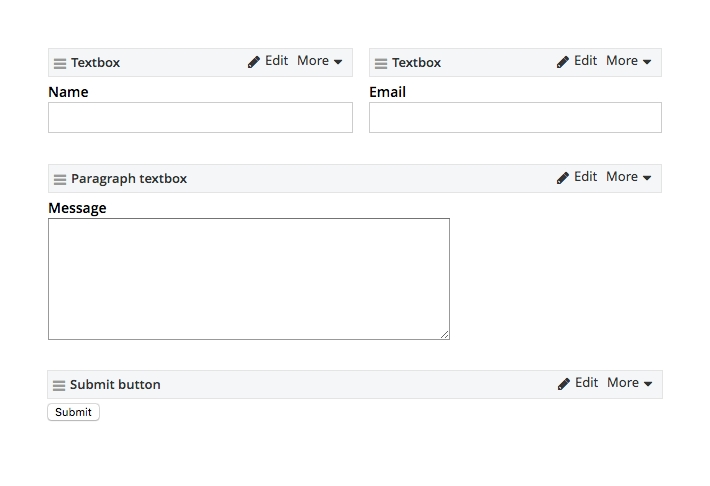The image size is (710, 486).
Task: Open More dropdown for Email Textbox
Action: pyautogui.click(x=629, y=61)
